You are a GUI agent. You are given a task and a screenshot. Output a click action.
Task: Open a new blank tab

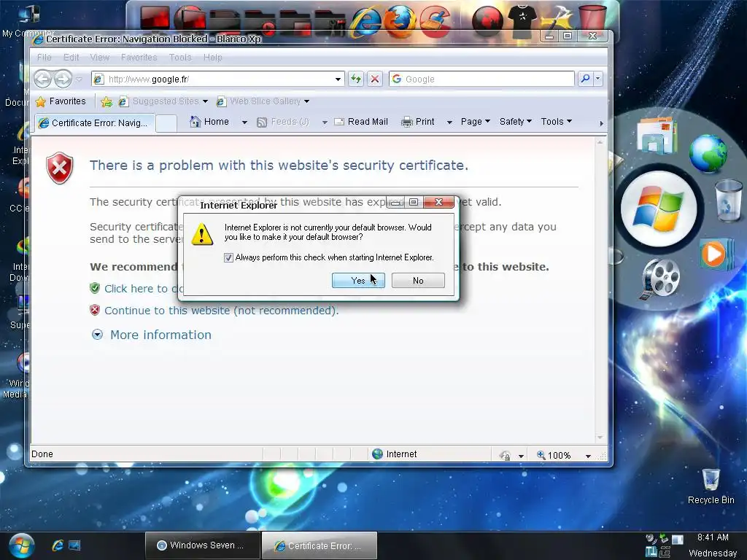(x=166, y=122)
